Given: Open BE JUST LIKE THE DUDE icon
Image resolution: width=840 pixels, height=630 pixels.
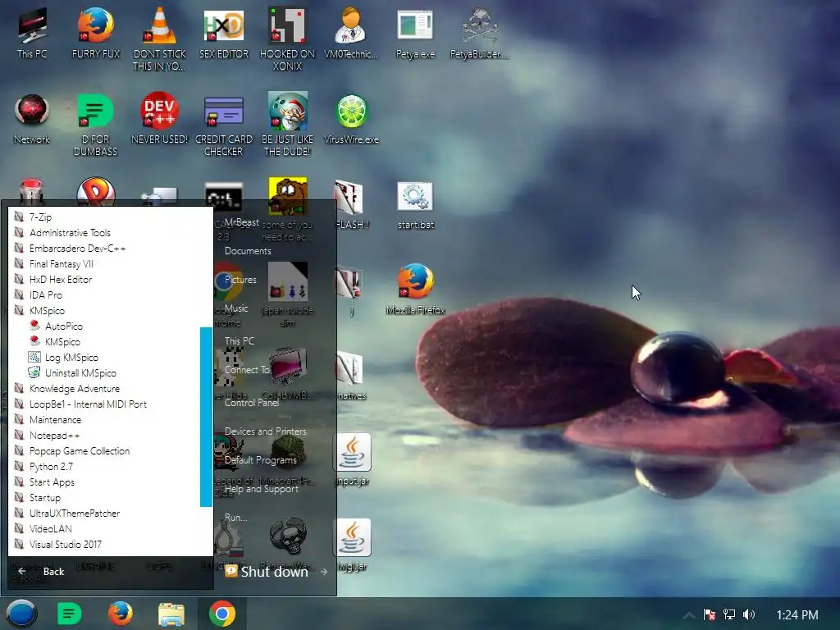Looking at the screenshot, I should click(288, 125).
